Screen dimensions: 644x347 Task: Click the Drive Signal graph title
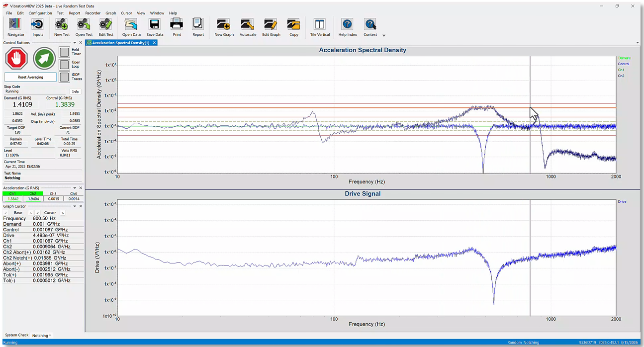tap(363, 193)
